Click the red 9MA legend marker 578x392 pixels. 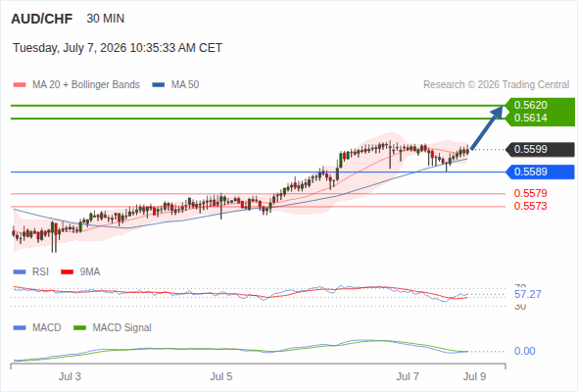67,272
